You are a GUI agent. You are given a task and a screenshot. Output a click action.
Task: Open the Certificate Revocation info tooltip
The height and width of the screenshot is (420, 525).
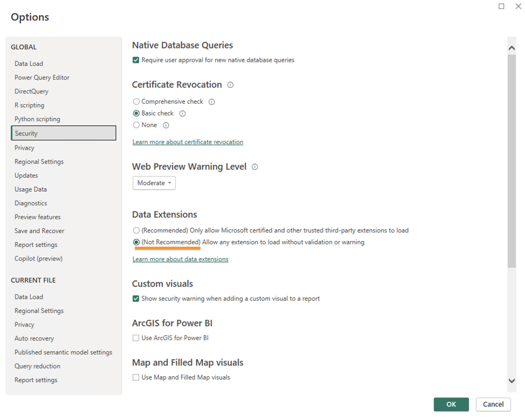pos(230,85)
